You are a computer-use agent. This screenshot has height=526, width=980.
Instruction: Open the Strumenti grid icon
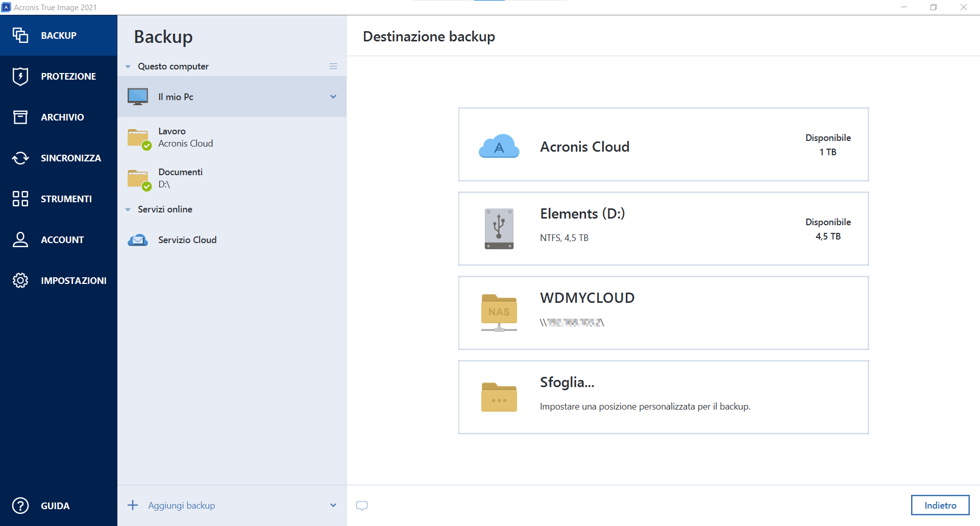click(x=20, y=199)
